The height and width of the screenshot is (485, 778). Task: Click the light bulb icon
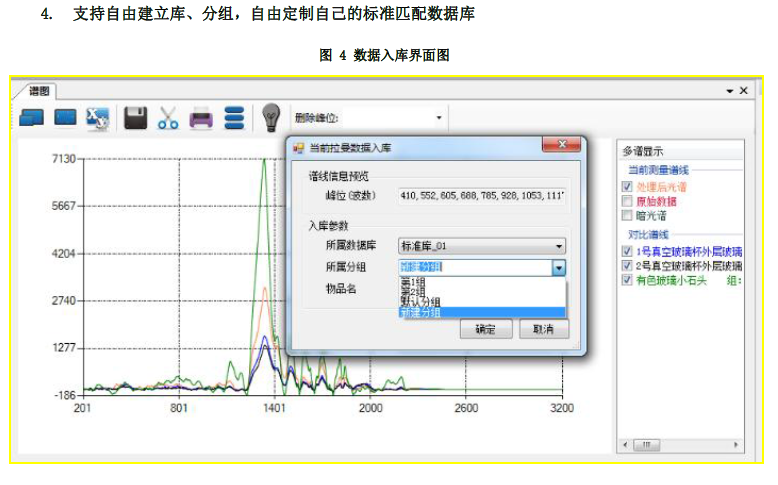coord(270,118)
